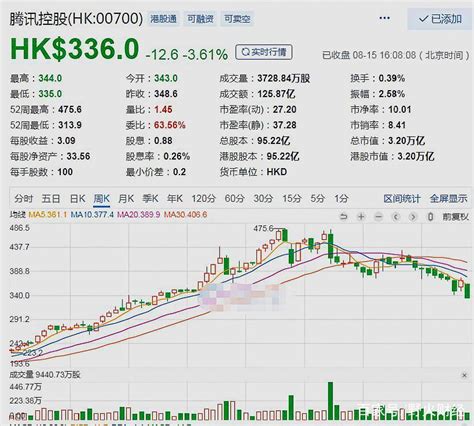Switch to the 日K chart tab
The width and height of the screenshot is (474, 426).
point(77,199)
